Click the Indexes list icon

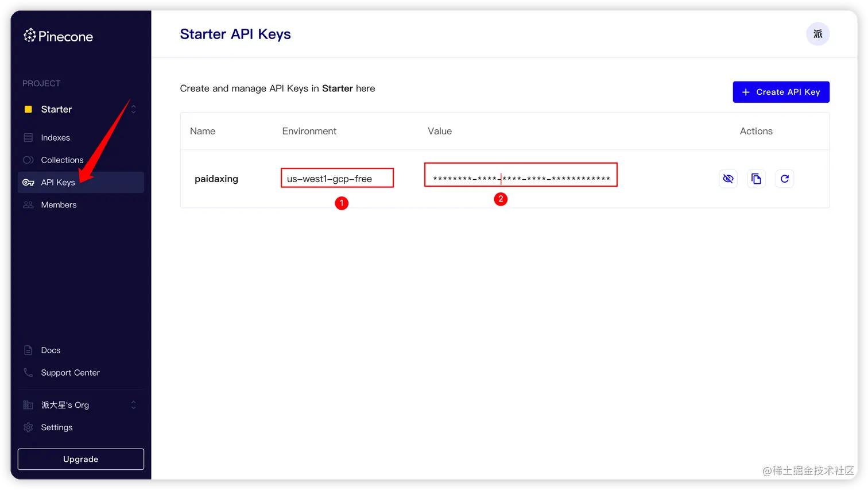pos(28,138)
